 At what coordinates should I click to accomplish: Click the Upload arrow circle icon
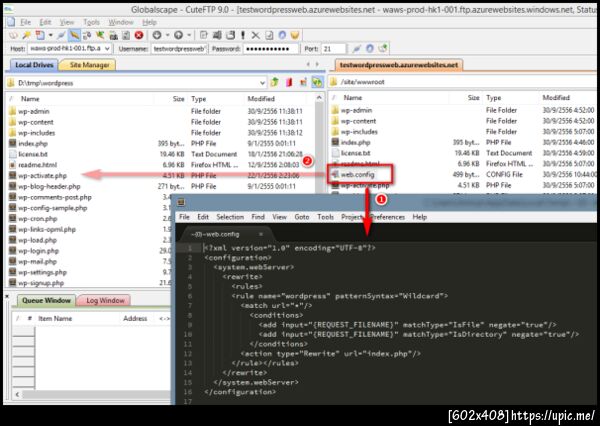click(178, 35)
